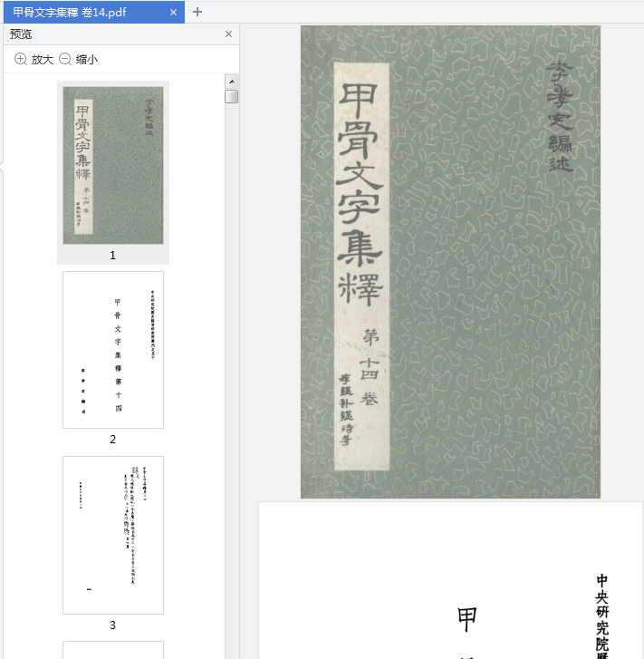The width and height of the screenshot is (644, 659).
Task: Switch to the 甲骨文字集釋 卷14.pdf tab
Action: [x=93, y=12]
